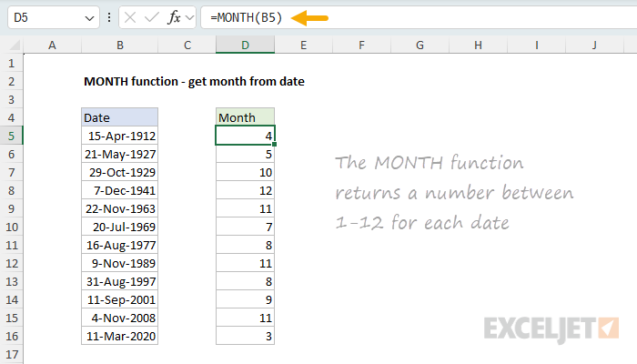Screen dimensions: 637x364
Task: Select Month cell showing 12 in row 8
Action: click(x=246, y=190)
